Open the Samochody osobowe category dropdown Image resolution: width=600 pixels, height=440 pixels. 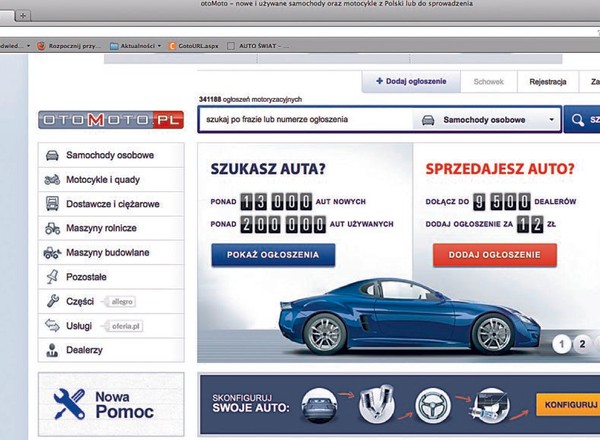point(487,120)
